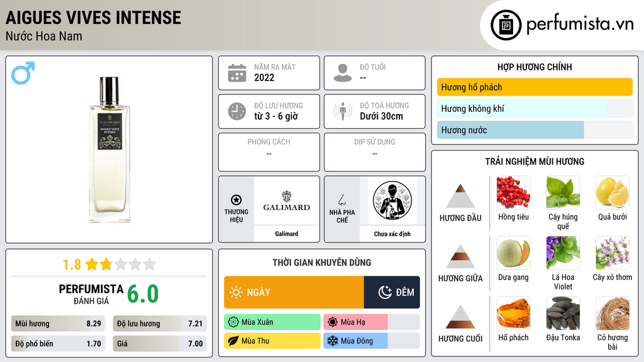Click the Galimard brand name link
644x362 pixels.
(x=287, y=234)
